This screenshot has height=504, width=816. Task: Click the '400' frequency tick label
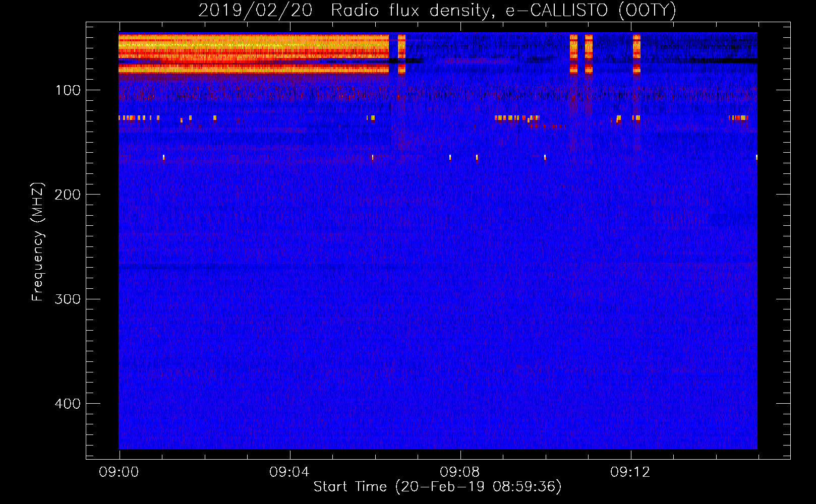(68, 404)
